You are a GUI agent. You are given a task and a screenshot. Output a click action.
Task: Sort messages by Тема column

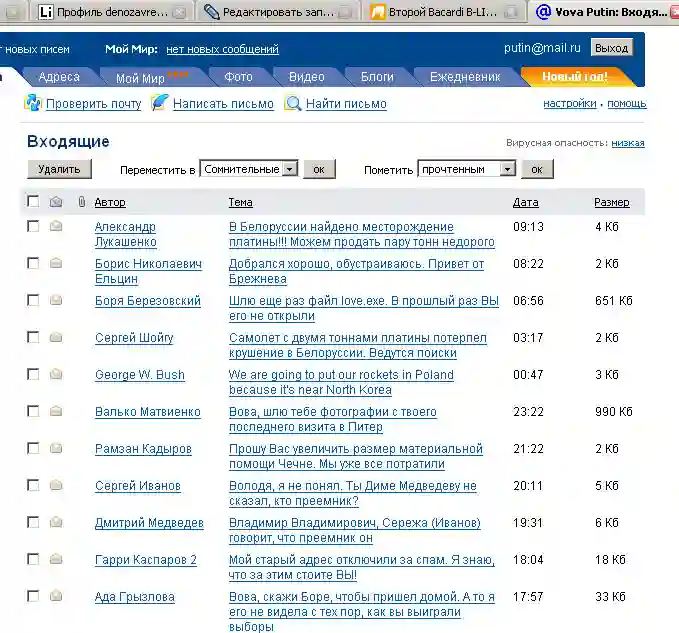240,202
